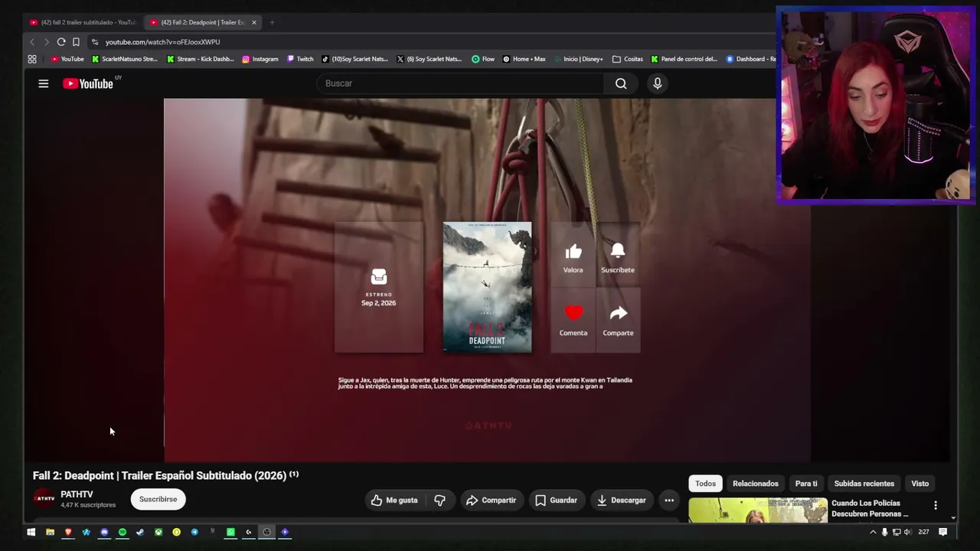Open the Home • Max bookmark
Image resolution: width=980 pixels, height=551 pixels.
coord(524,59)
